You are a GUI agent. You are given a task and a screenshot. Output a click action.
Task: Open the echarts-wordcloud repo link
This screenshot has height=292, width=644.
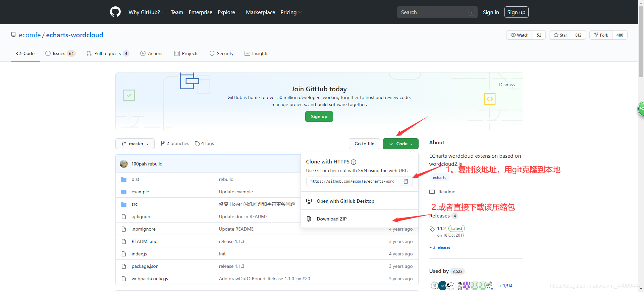coord(74,35)
